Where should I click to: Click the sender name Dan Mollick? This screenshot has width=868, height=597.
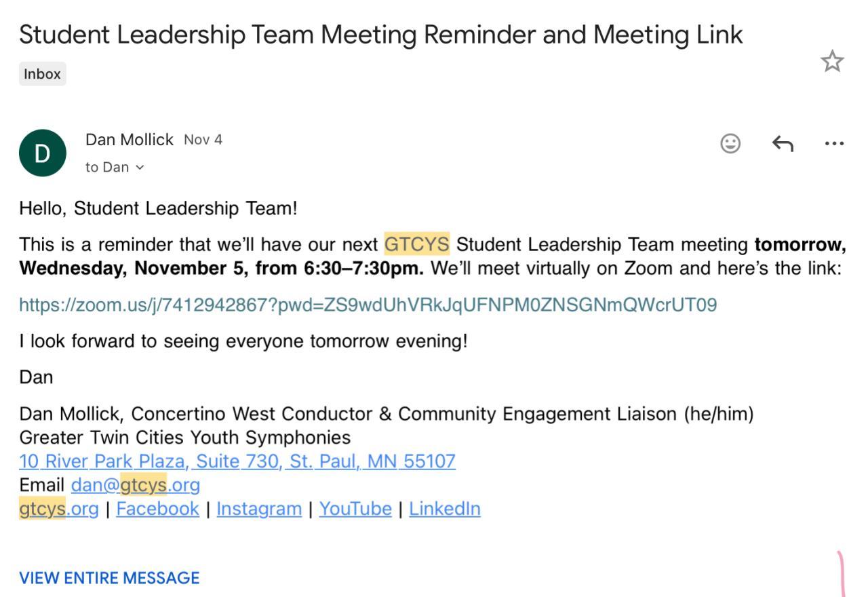tap(130, 140)
